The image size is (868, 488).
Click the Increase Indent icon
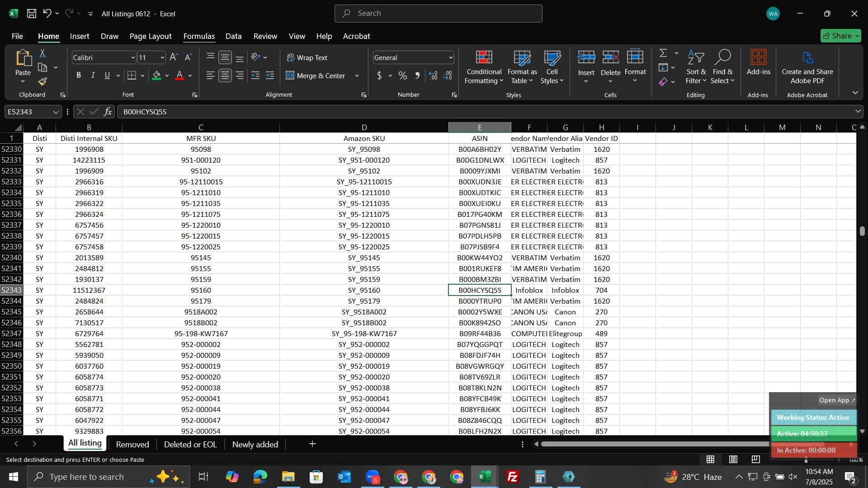(x=270, y=75)
